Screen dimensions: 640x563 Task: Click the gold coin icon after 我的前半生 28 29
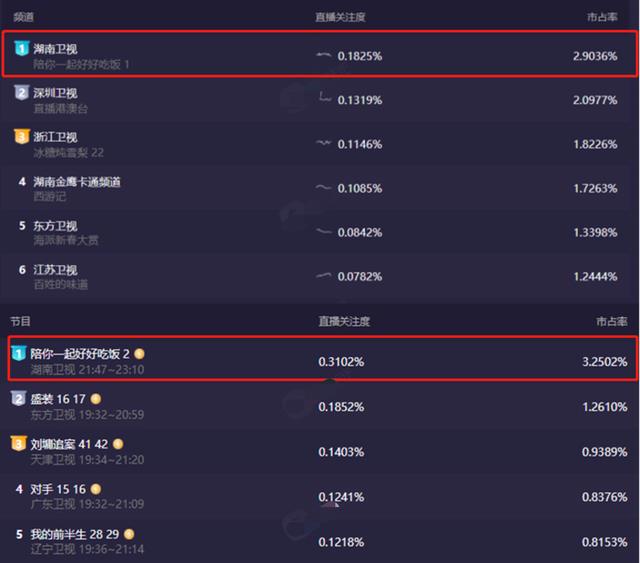(128, 533)
